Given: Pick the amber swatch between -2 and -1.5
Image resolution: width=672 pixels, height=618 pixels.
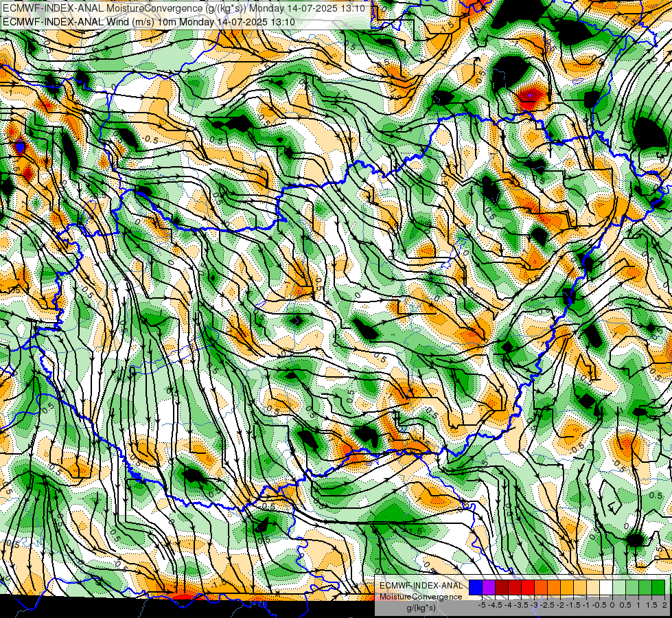Looking at the screenshot, I should coord(567,587).
